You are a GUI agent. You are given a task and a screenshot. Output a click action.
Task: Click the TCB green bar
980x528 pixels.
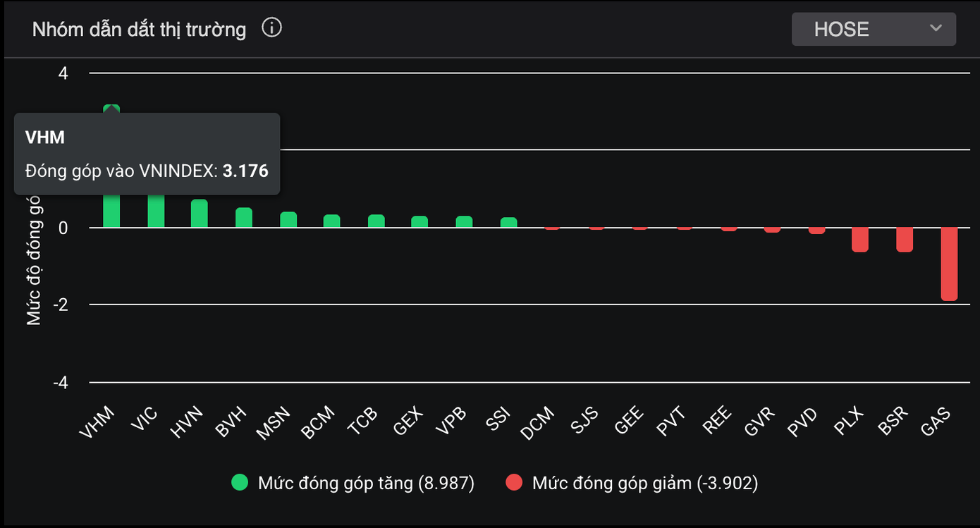376,221
